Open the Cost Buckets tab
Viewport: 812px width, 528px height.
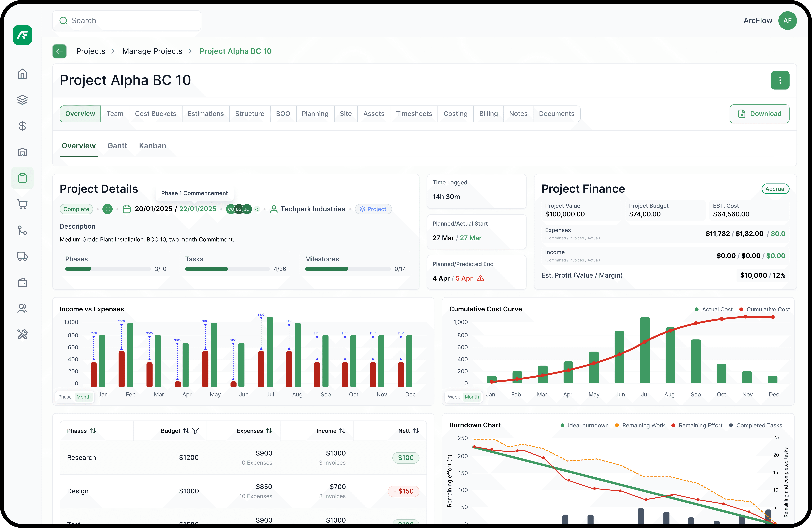[156, 114]
